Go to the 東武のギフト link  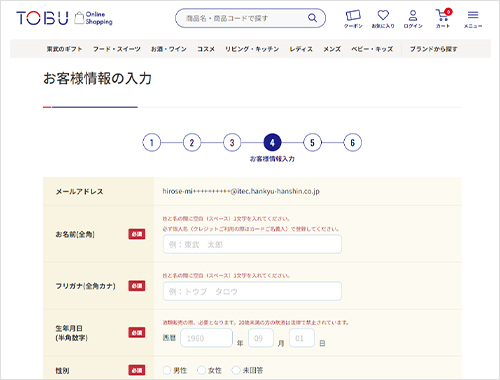point(64,49)
